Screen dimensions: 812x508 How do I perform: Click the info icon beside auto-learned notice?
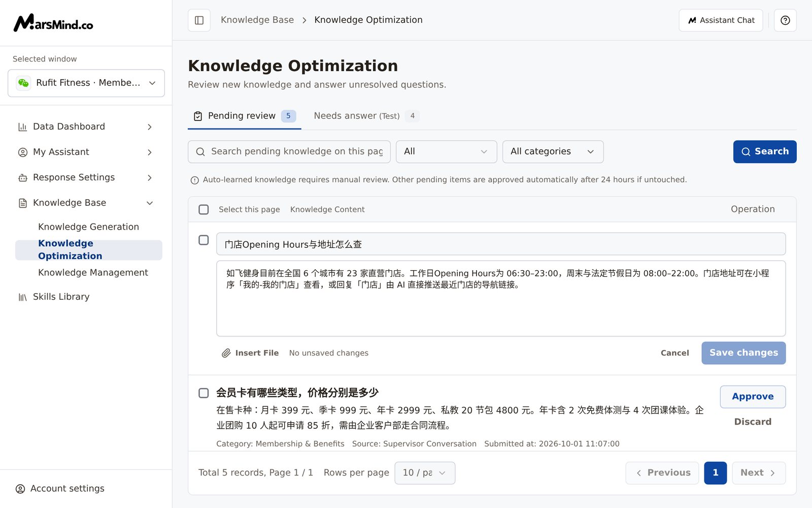194,180
